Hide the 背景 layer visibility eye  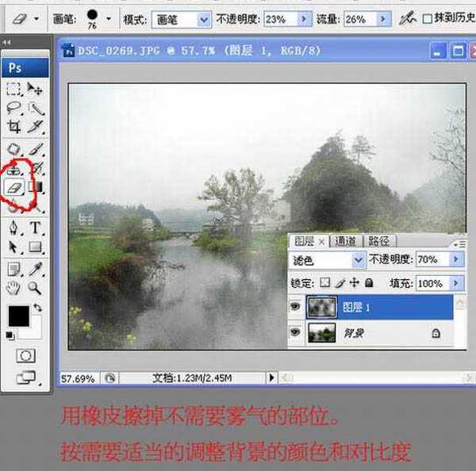click(x=295, y=332)
